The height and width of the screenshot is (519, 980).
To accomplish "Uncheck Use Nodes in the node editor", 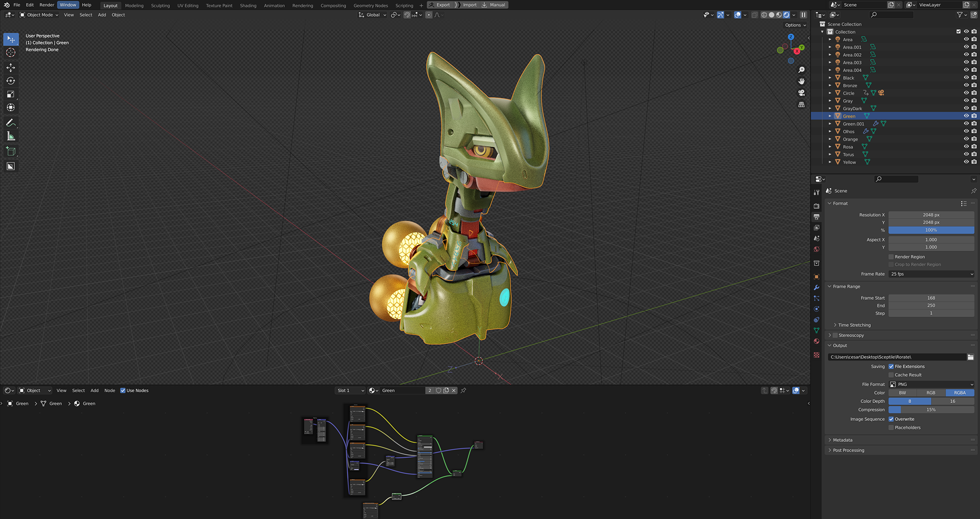I will pyautogui.click(x=123, y=391).
